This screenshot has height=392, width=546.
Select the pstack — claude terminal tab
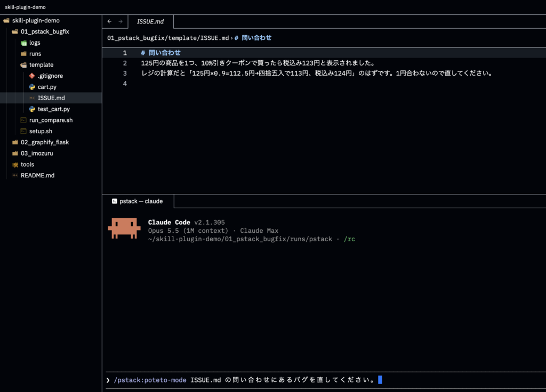click(x=138, y=201)
